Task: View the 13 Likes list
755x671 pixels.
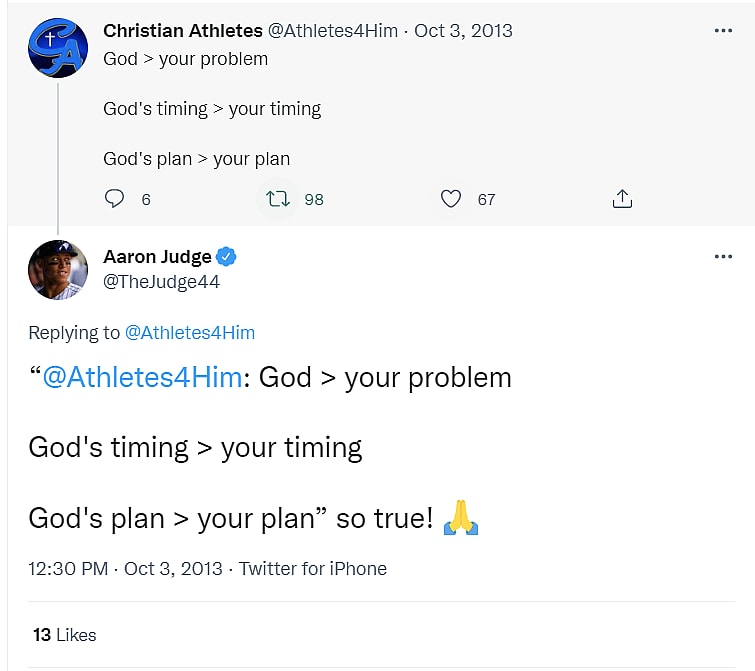Action: click(64, 634)
